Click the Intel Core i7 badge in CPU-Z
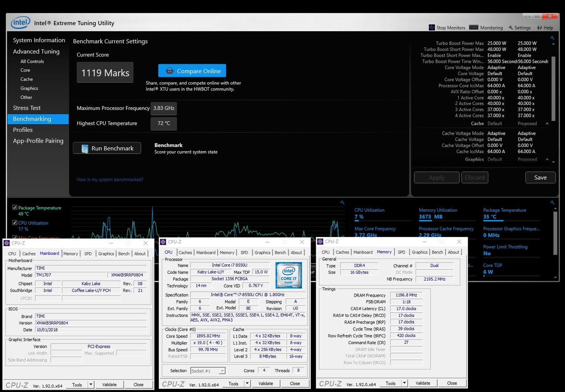 point(288,275)
